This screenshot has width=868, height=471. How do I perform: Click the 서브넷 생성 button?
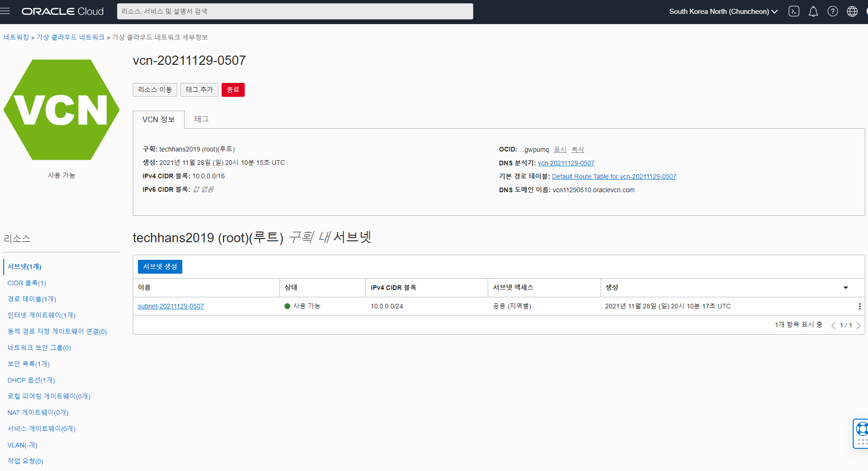pos(160,267)
